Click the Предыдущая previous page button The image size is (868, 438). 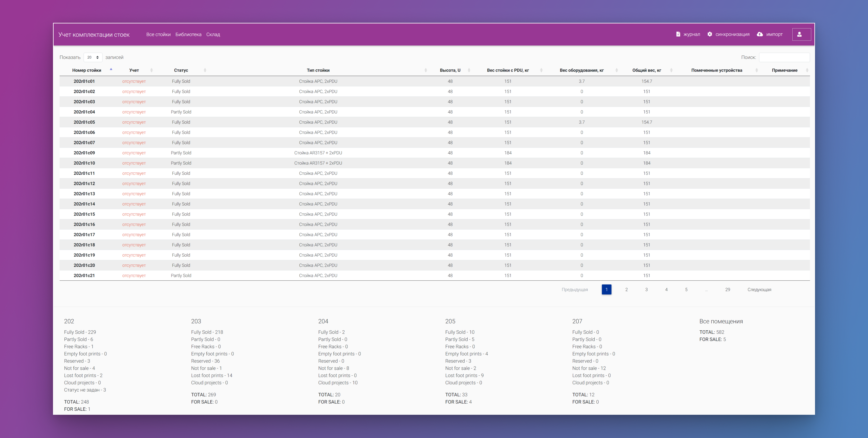click(x=574, y=289)
